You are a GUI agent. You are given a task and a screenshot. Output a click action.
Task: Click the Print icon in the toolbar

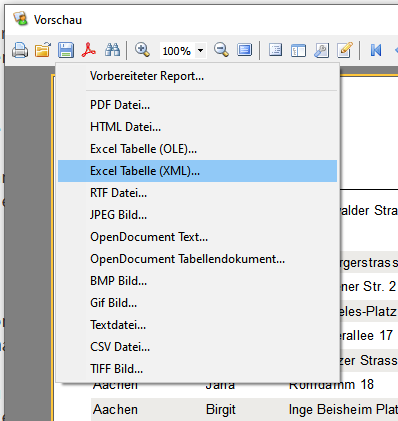click(x=20, y=51)
